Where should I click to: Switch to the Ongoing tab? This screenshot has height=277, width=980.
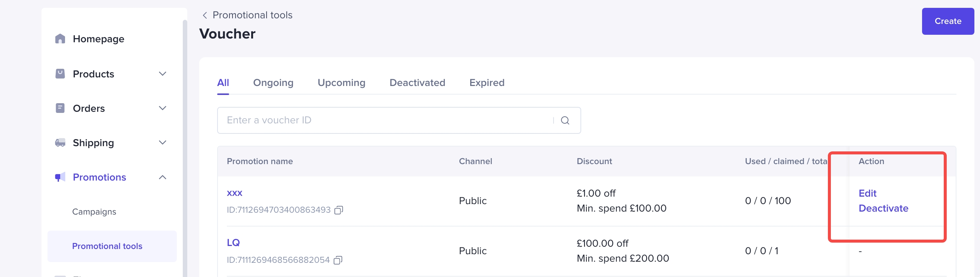[273, 83]
